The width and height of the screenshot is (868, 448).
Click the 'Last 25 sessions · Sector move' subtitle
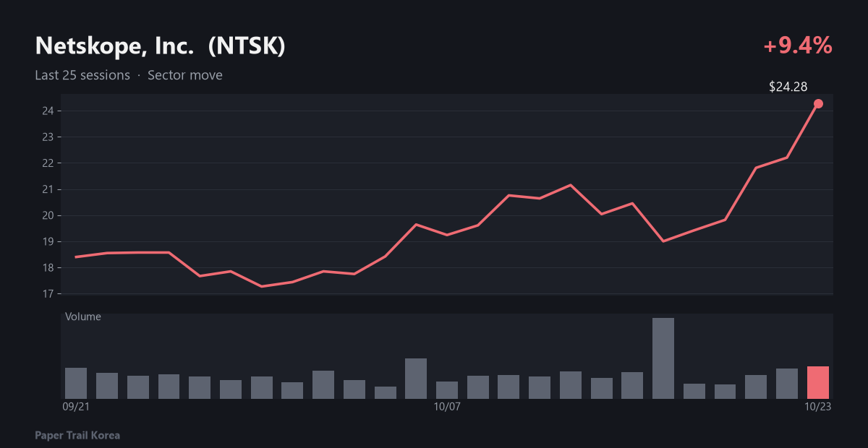(129, 75)
